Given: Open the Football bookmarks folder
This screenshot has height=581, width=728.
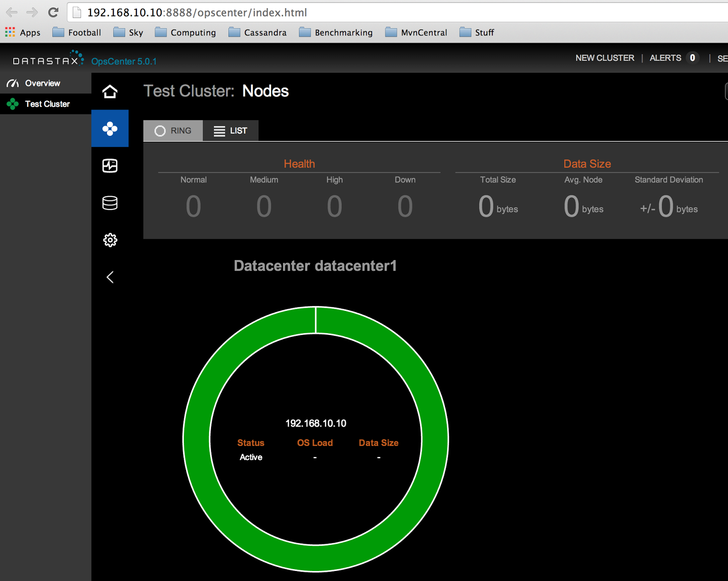Looking at the screenshot, I should pos(76,32).
